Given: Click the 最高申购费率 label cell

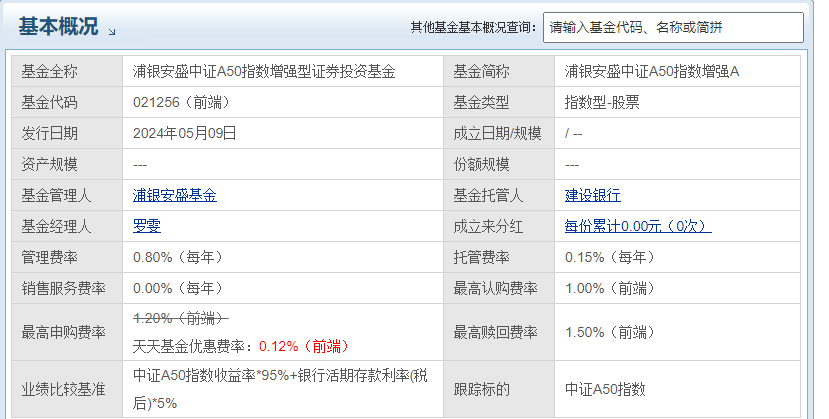Looking at the screenshot, I should 67,332.
